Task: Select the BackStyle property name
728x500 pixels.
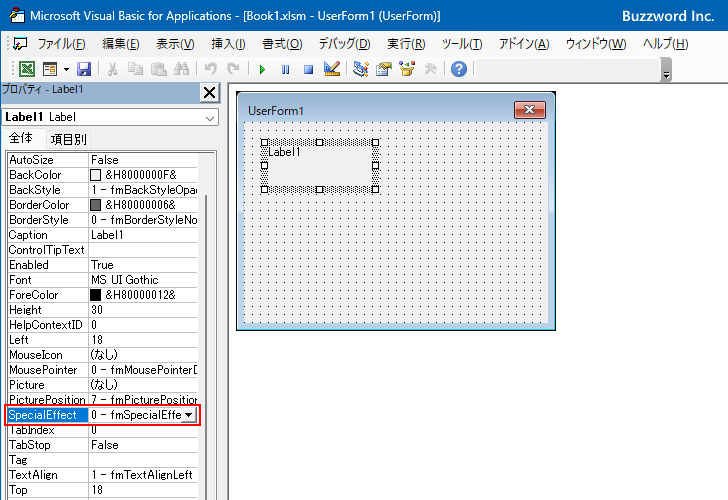Action: (48, 190)
